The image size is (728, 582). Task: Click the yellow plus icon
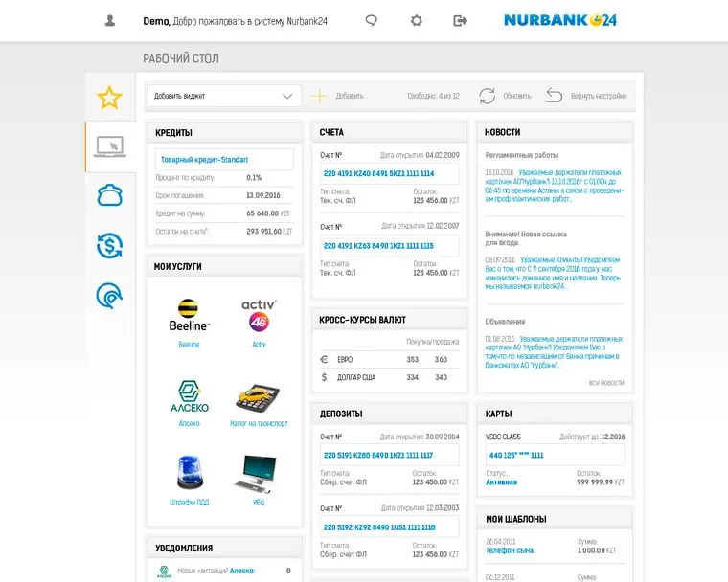pos(319,96)
